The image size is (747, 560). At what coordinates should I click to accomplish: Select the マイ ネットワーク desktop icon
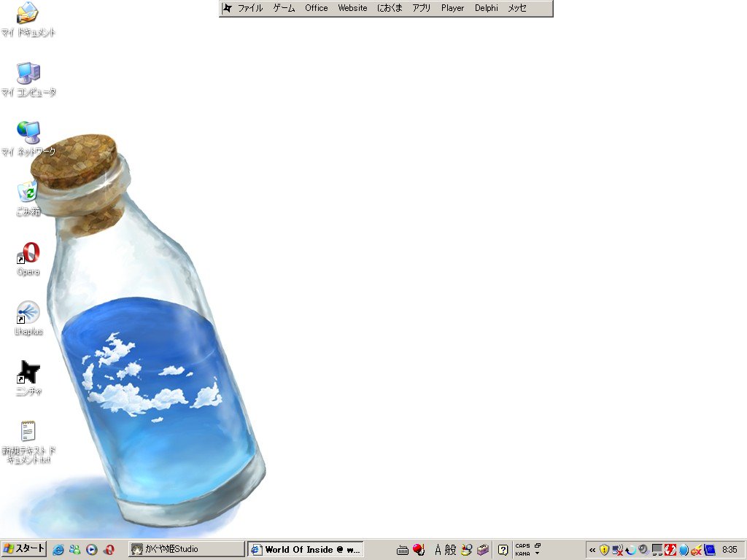(x=28, y=139)
